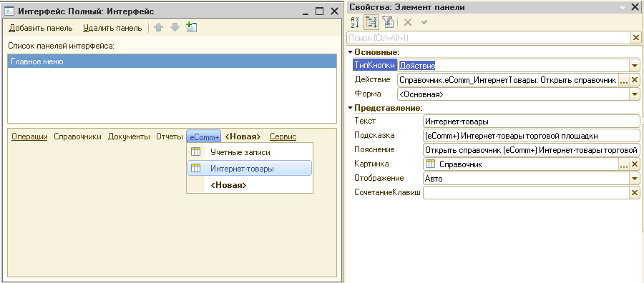Click the Пояснение input field
This screenshot has height=283, width=644.
pyautogui.click(x=531, y=149)
